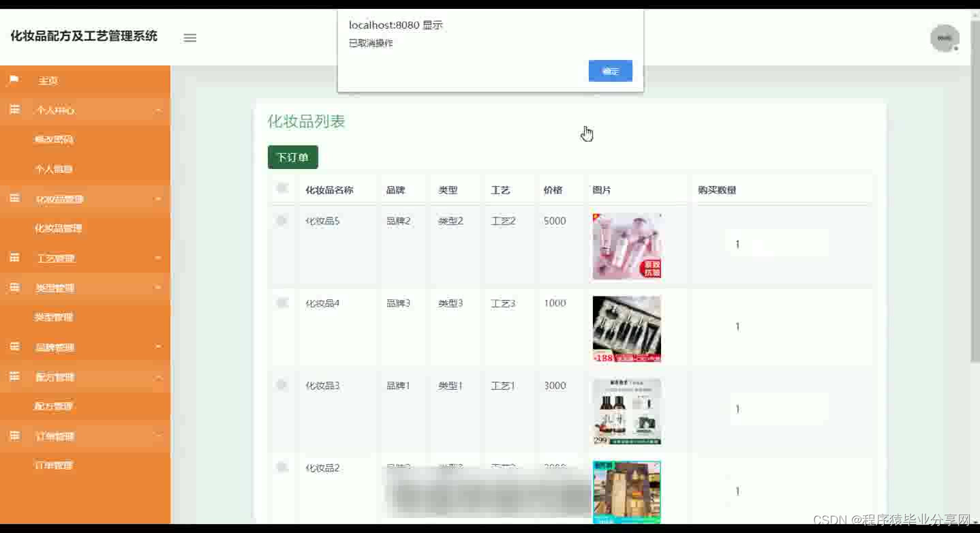
Task: Open 修改密码 under 个人中心
Action: click(x=54, y=139)
